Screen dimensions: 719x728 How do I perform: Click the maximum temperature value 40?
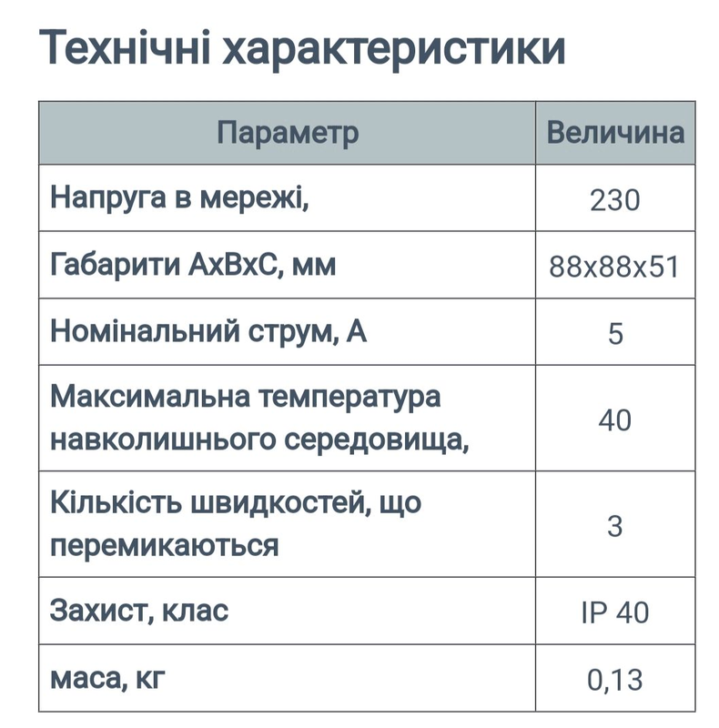point(614,420)
